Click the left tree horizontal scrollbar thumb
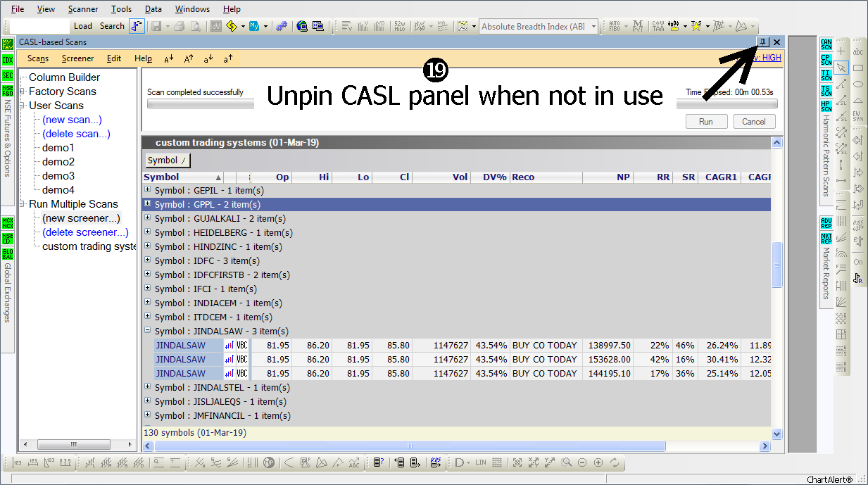This screenshot has height=485, width=868. [73, 445]
